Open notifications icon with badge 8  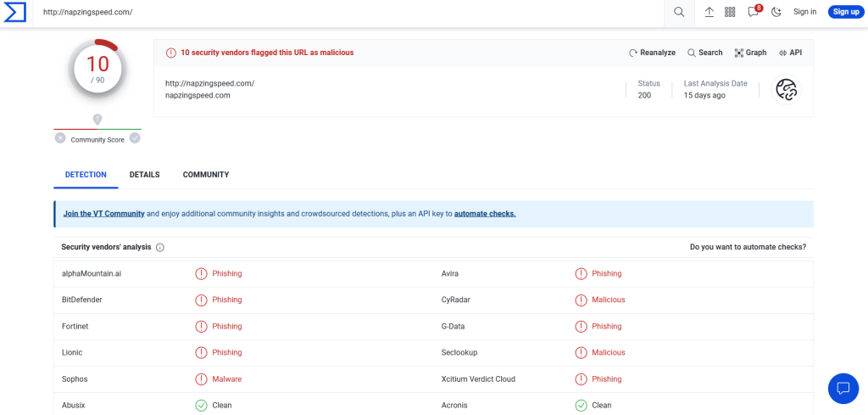point(754,12)
